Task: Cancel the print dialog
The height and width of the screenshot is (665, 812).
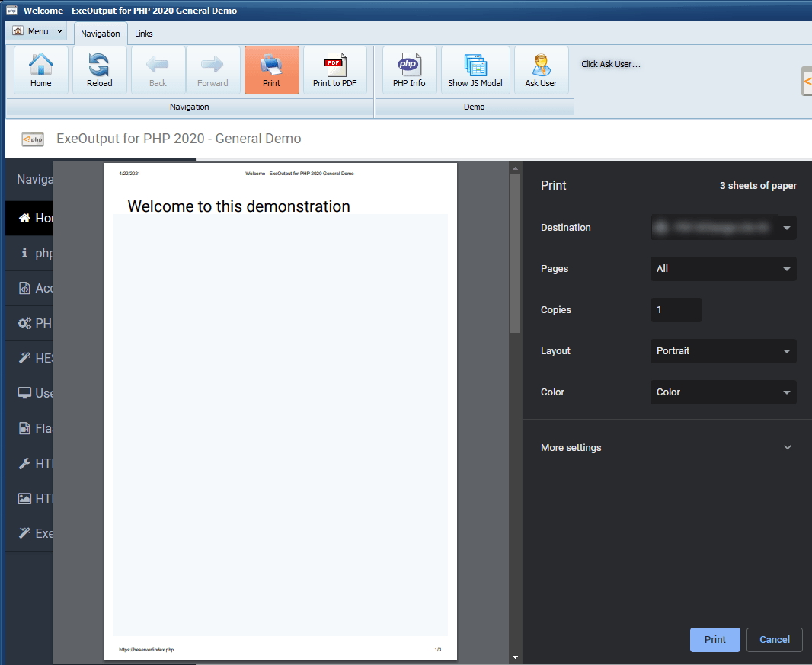Action: pyautogui.click(x=774, y=640)
